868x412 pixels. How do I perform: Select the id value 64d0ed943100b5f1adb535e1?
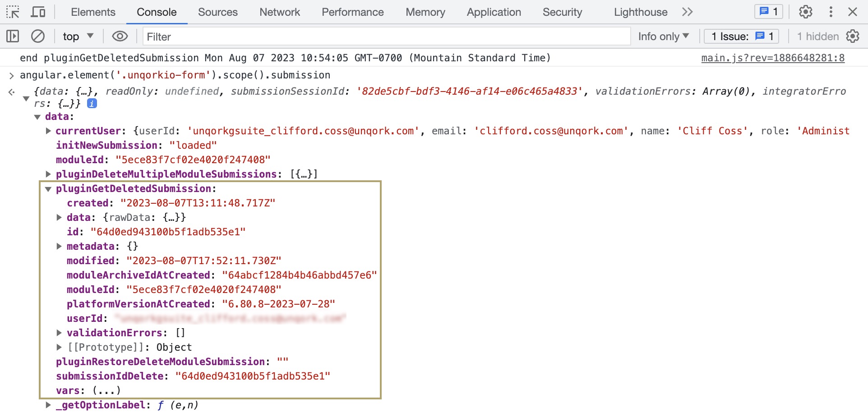168,232
